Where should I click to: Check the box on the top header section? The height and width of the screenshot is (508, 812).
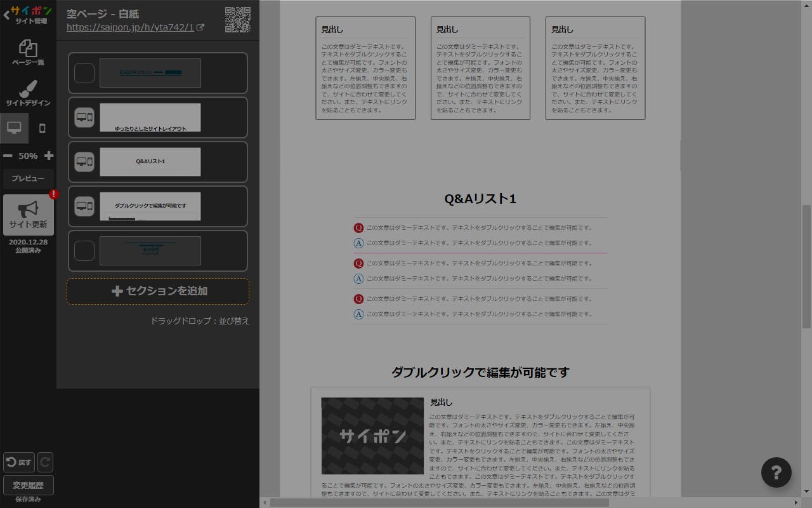click(x=84, y=73)
